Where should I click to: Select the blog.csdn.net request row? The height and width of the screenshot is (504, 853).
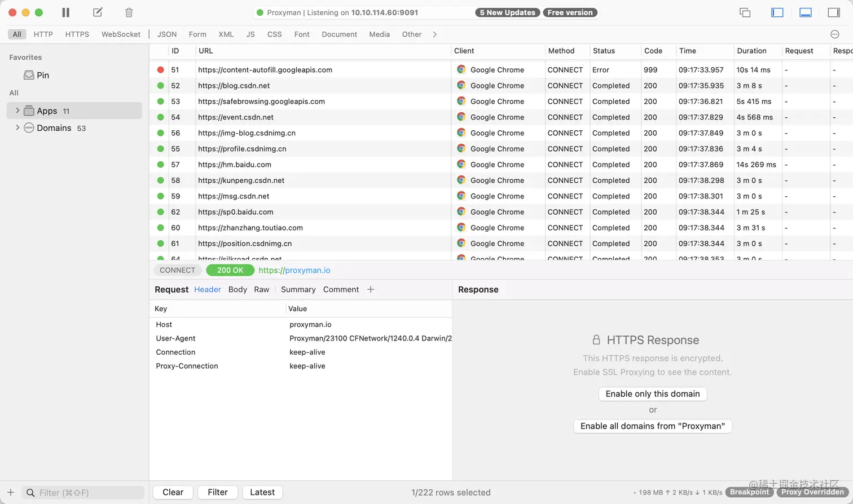coord(501,86)
